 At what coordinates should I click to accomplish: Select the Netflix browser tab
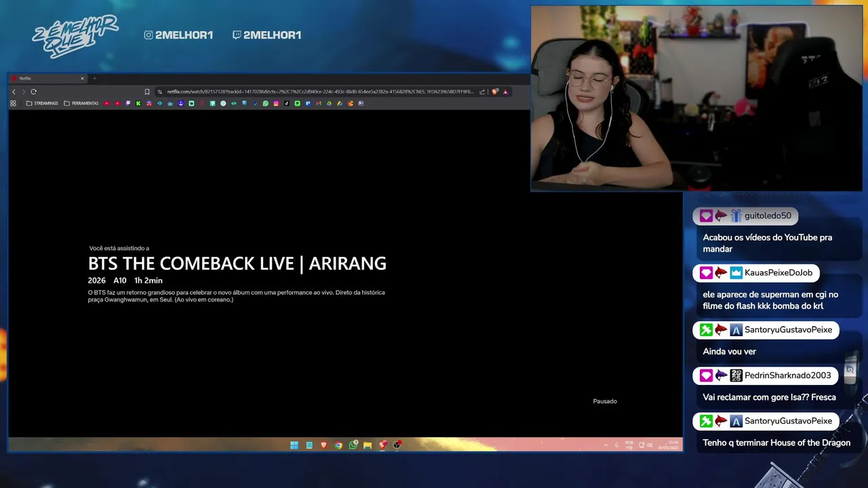coord(47,79)
